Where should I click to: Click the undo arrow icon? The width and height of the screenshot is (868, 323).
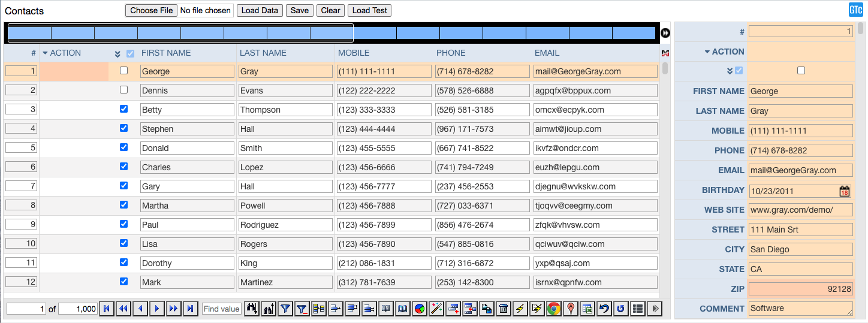(x=604, y=309)
